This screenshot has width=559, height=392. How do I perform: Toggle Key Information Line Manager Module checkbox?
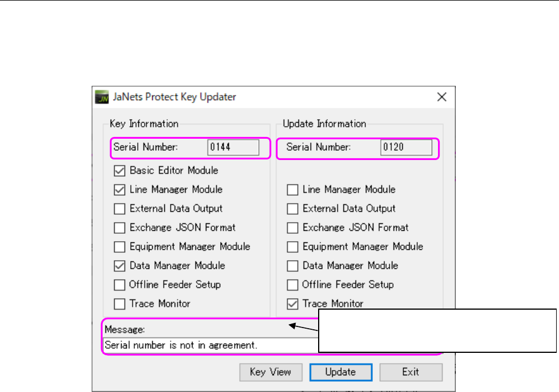click(120, 189)
